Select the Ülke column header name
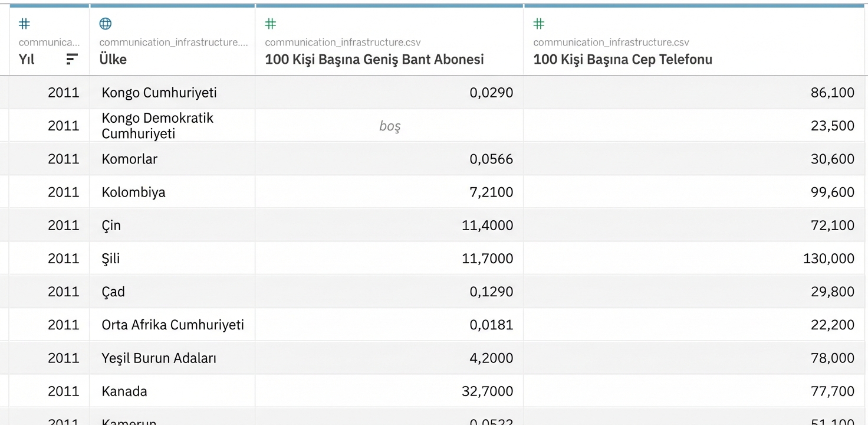 pos(113,59)
